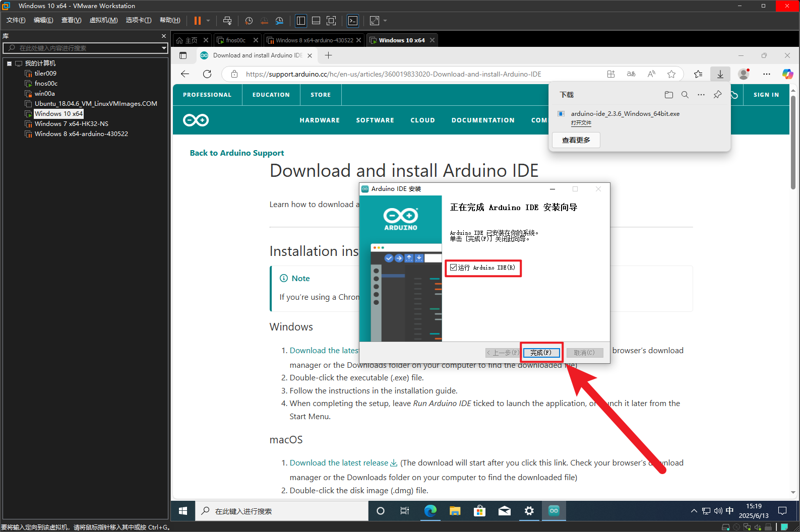Select the Ubuntu_18.04.6 VM in library
This screenshot has height=532, width=800.
click(x=96, y=104)
